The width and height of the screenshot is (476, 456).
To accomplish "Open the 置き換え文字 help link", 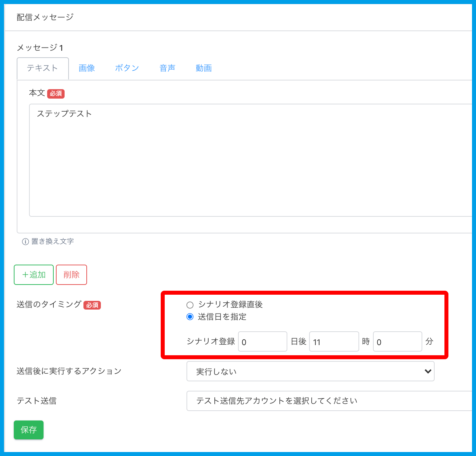I will [53, 241].
